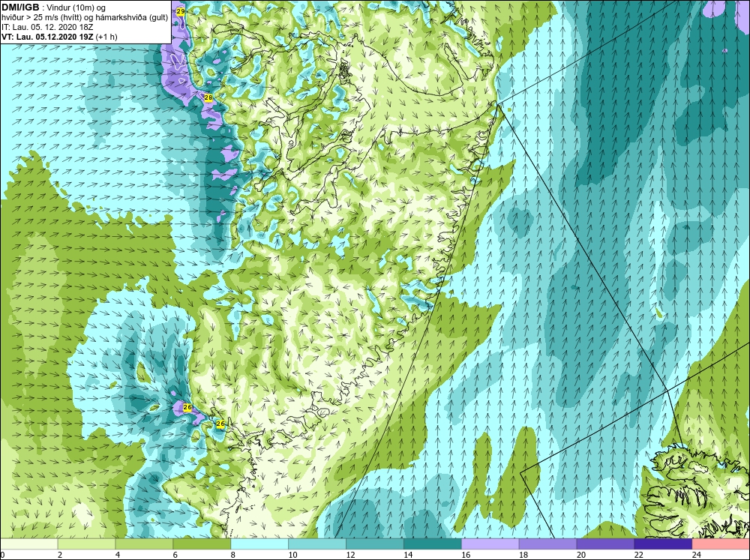Click the 'hviður > 25 m/s (hvítt)' text line
The height and width of the screenshot is (560, 750).
pyautogui.click(x=41, y=18)
